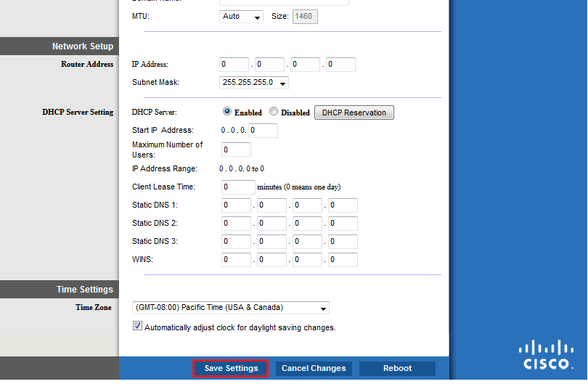The image size is (588, 392).
Task: Click the second octet of Static DNS 3
Action: coord(272,242)
